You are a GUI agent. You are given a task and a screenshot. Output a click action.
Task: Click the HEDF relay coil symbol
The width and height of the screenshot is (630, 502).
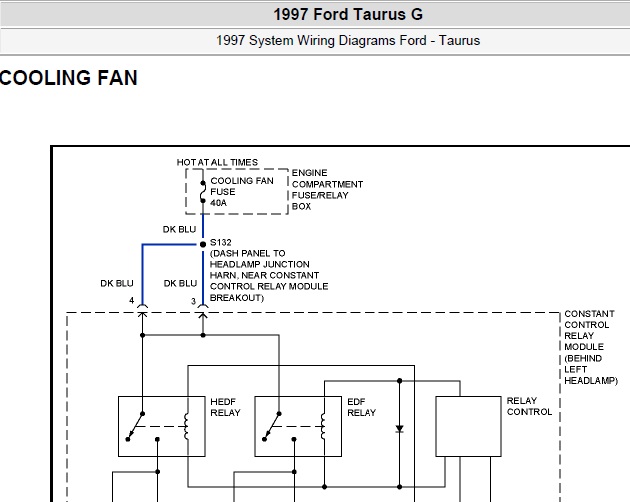point(186,426)
